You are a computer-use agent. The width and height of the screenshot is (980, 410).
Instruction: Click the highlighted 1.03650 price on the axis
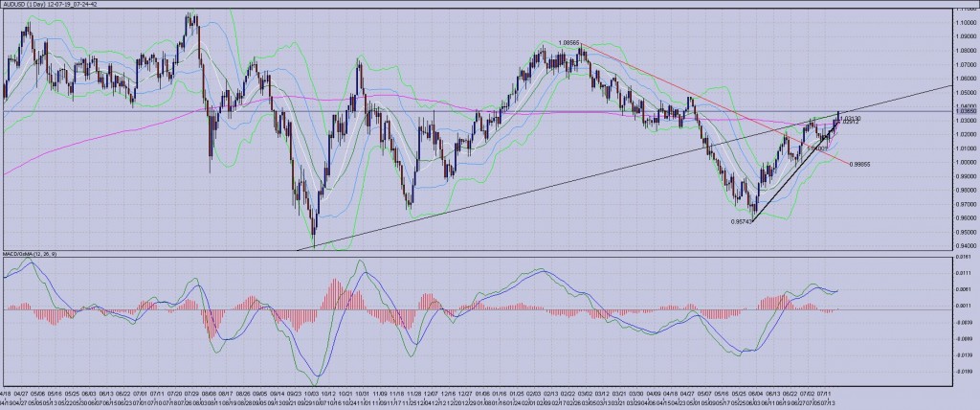point(965,112)
